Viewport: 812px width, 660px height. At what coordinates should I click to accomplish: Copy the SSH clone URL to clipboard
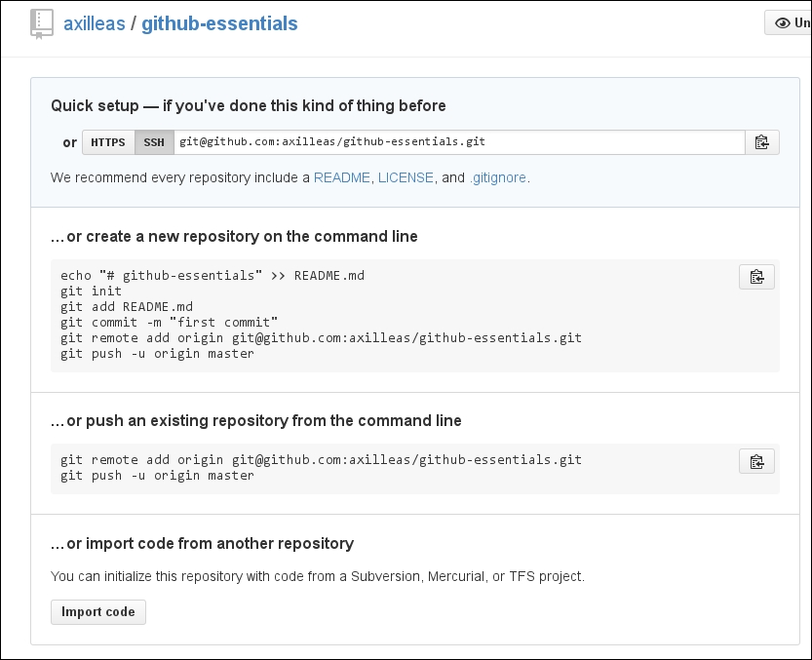[761, 142]
